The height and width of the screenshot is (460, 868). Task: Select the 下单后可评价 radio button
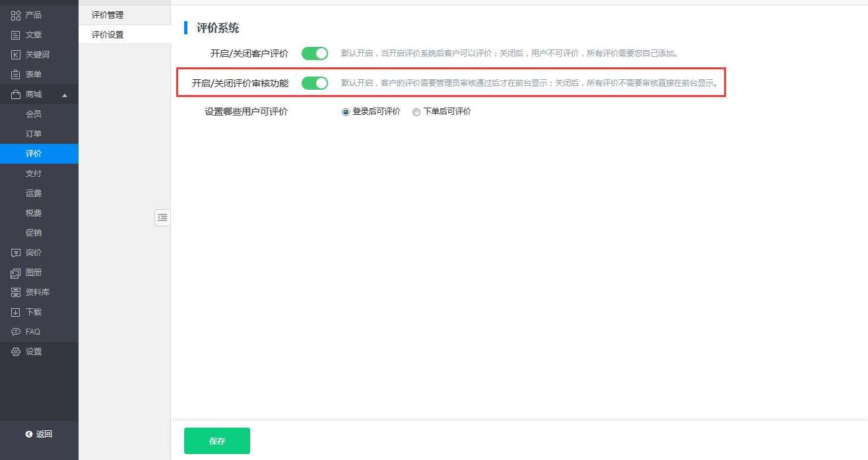pyautogui.click(x=417, y=112)
